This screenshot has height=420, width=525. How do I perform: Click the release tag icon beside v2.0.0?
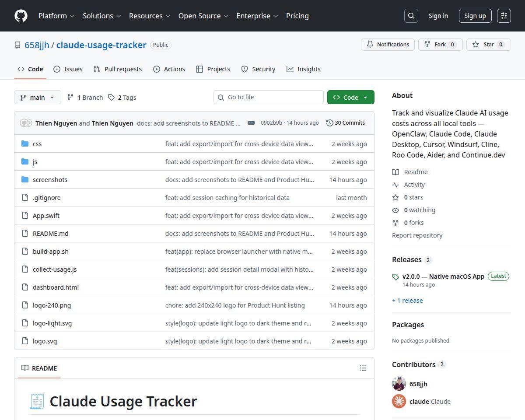pos(395,277)
